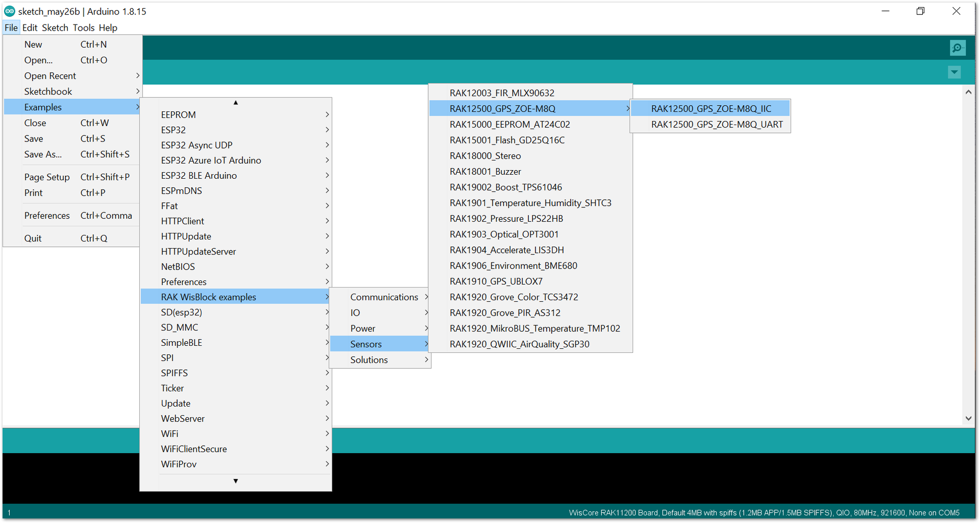
Task: Choose Close from the File menu
Action: coord(72,123)
